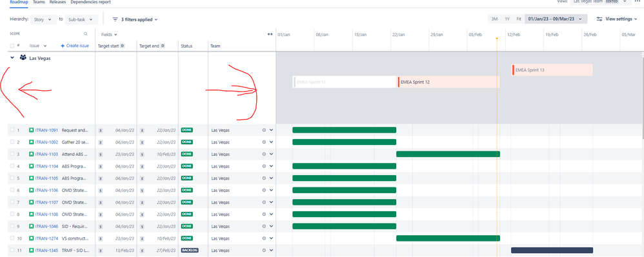Open issue link ITRAN-1274
644x257 pixels.
[46, 238]
